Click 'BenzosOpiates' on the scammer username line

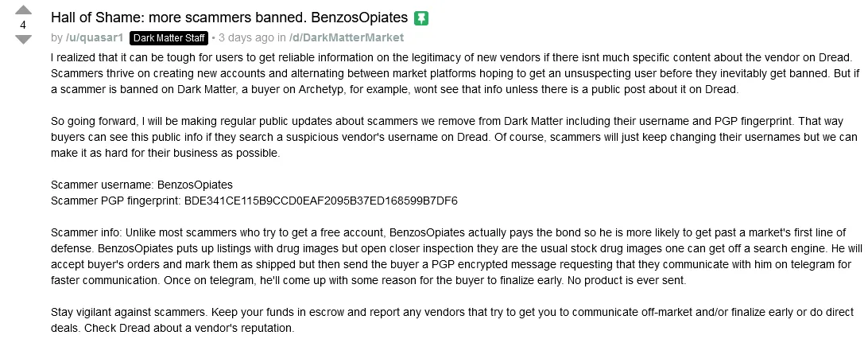point(195,185)
